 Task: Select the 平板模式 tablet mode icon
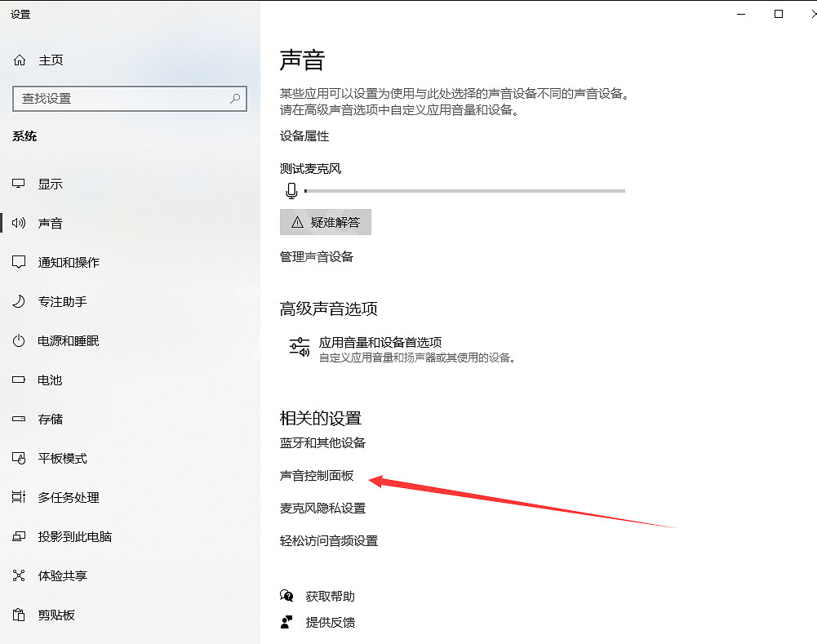click(19, 458)
